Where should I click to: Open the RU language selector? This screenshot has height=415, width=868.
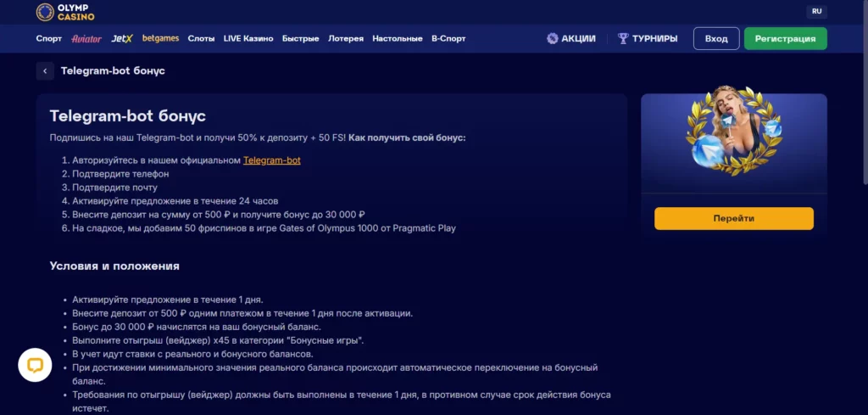[x=816, y=11]
